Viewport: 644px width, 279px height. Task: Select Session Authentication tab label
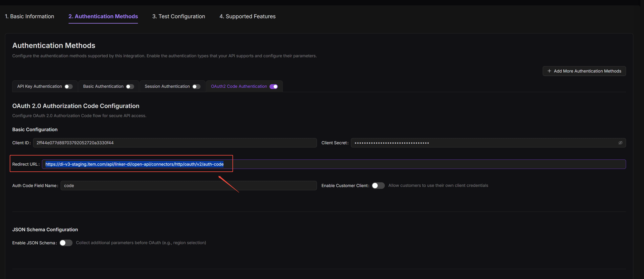pos(167,86)
